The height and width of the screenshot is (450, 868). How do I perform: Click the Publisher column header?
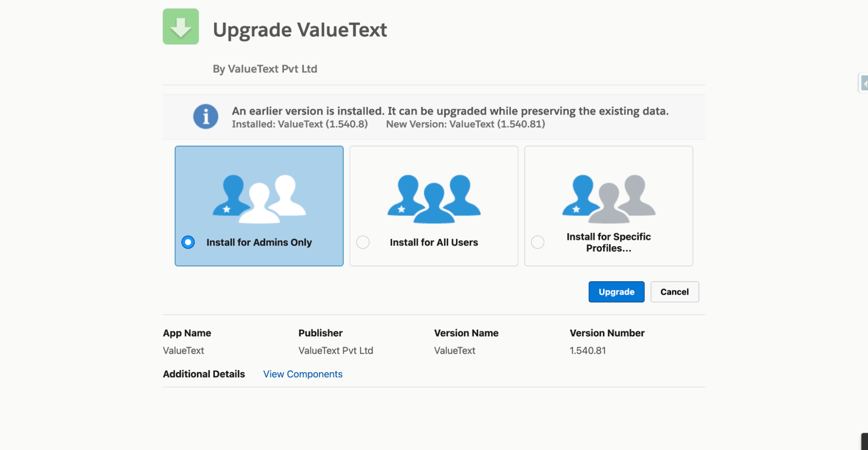320,333
